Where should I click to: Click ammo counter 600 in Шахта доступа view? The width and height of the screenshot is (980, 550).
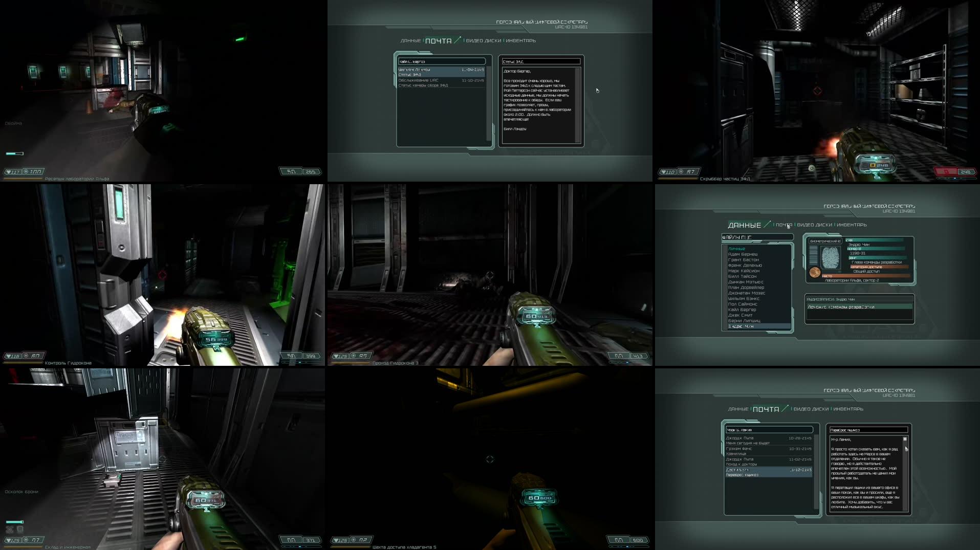(638, 540)
